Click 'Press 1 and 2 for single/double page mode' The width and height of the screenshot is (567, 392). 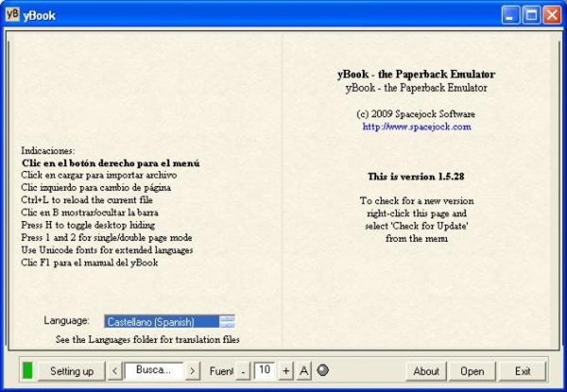click(107, 238)
